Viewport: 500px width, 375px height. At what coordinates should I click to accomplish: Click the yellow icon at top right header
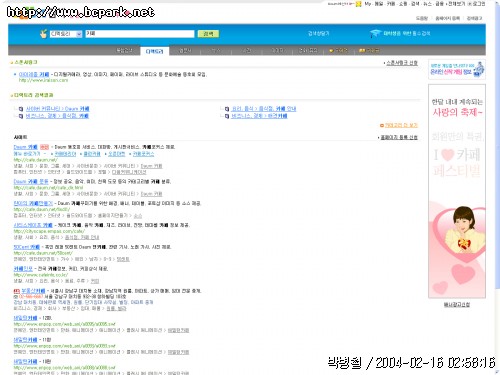pyautogui.click(x=358, y=4)
